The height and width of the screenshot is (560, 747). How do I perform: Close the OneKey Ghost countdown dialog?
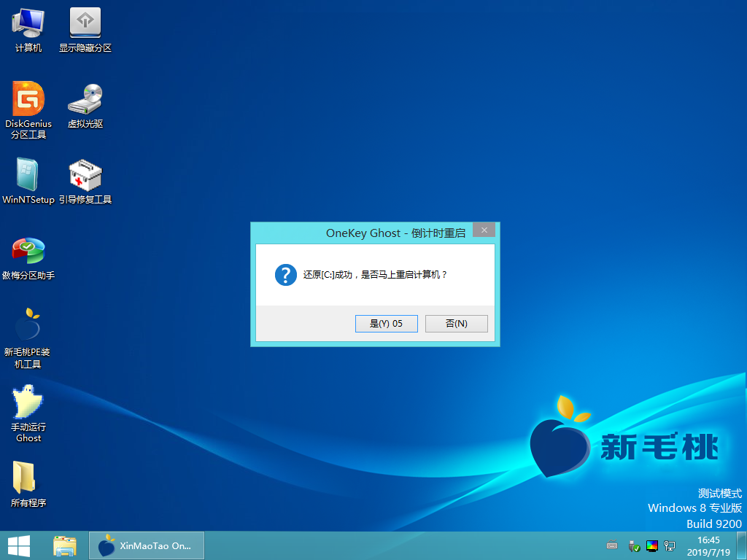[x=484, y=230]
